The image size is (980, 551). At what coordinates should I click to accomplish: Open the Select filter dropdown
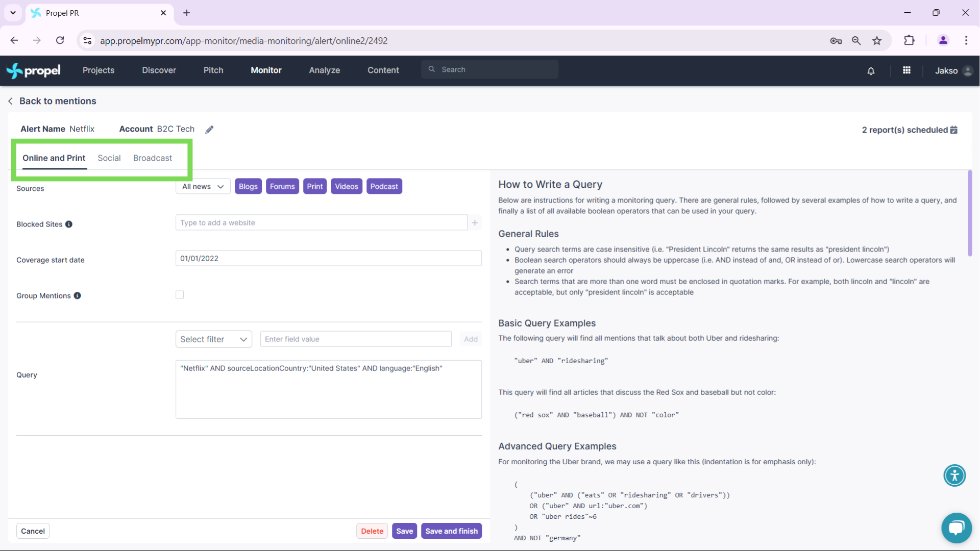[x=214, y=339]
